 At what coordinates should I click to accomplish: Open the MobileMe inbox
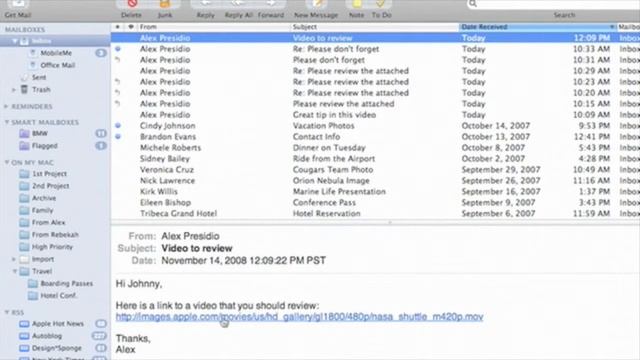(x=56, y=53)
